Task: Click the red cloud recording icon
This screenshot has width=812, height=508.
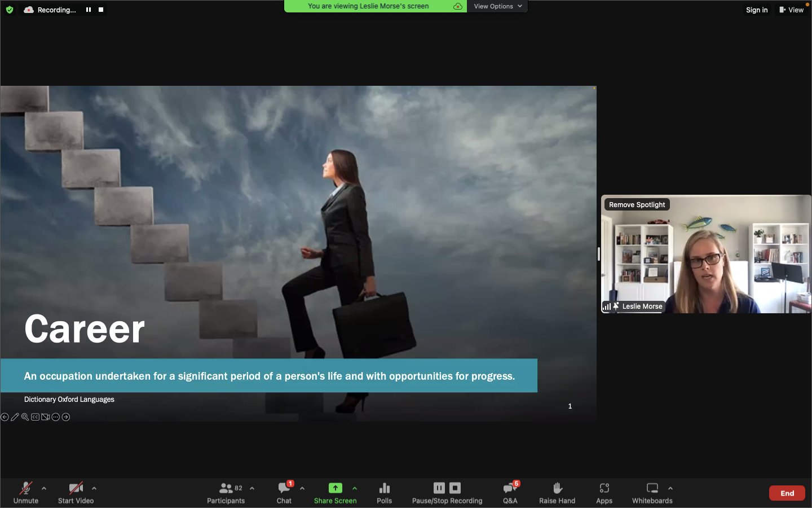Action: coord(29,10)
